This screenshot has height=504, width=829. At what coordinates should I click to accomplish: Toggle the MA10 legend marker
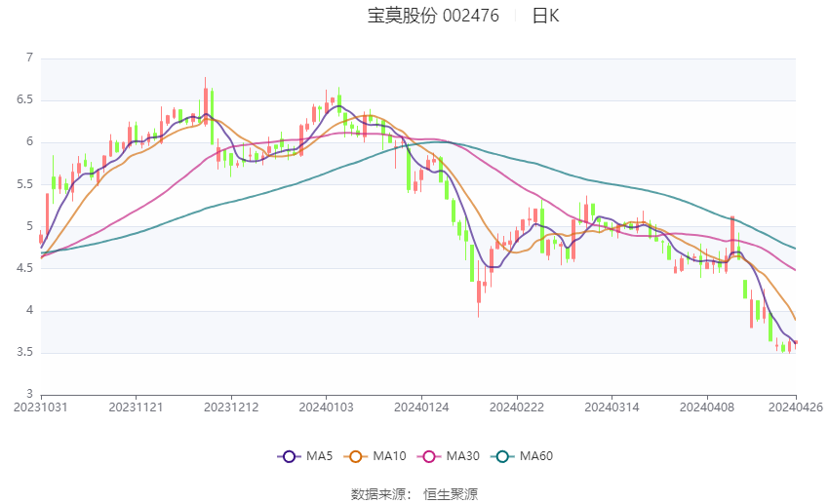point(356,456)
